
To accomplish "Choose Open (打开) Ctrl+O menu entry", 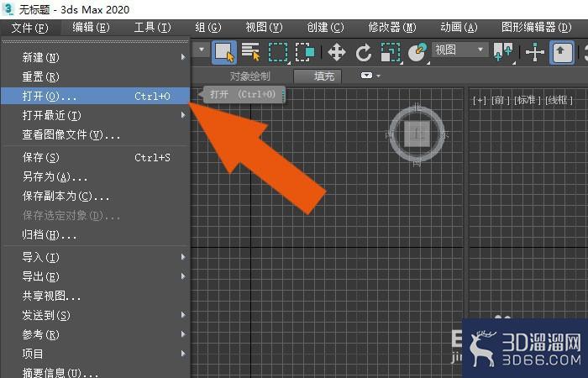I will (95, 96).
